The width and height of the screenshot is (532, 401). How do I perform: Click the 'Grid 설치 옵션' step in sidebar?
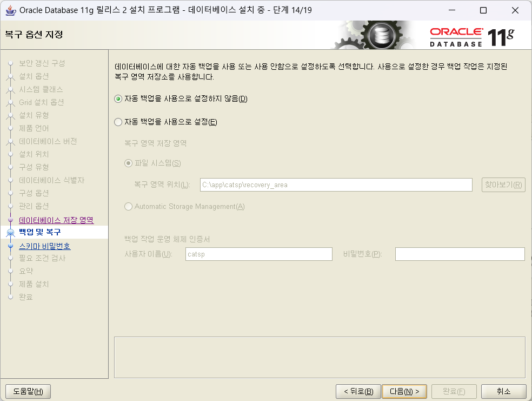pyautogui.click(x=42, y=102)
